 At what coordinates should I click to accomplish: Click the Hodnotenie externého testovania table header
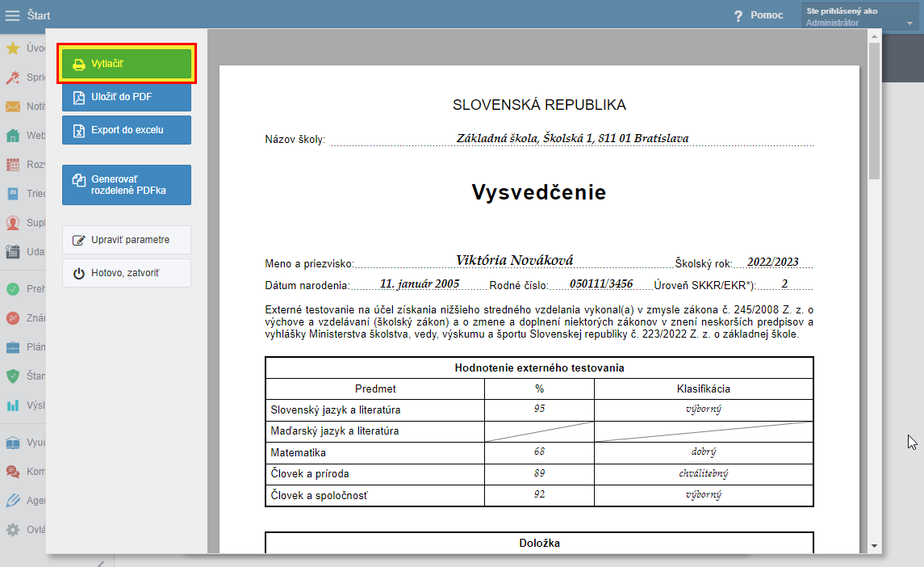(539, 367)
